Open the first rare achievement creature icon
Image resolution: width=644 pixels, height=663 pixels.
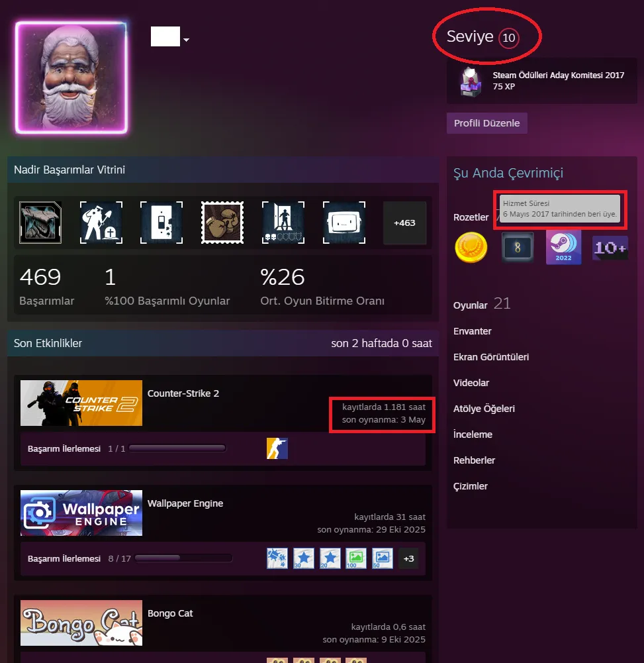pos(40,223)
